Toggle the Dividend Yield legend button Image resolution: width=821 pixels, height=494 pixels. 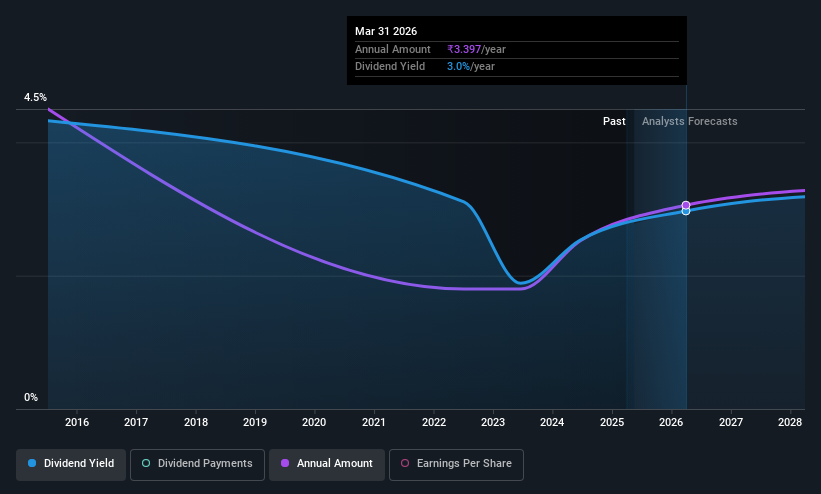(x=71, y=464)
